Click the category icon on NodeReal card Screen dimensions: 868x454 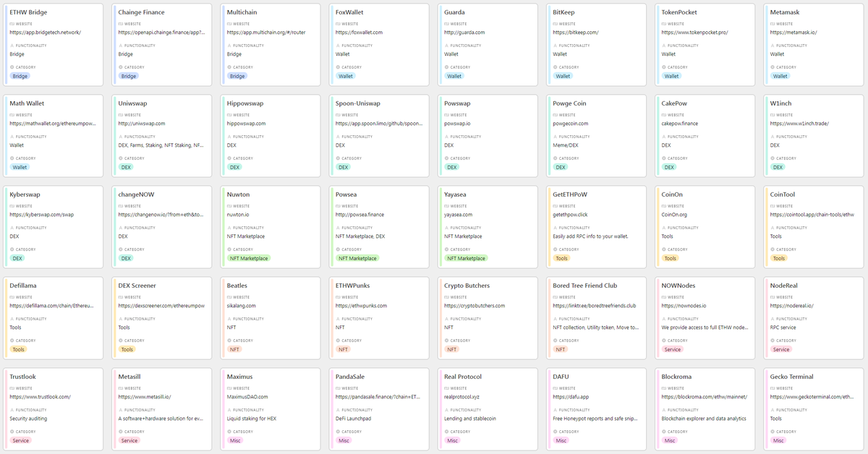pos(772,340)
